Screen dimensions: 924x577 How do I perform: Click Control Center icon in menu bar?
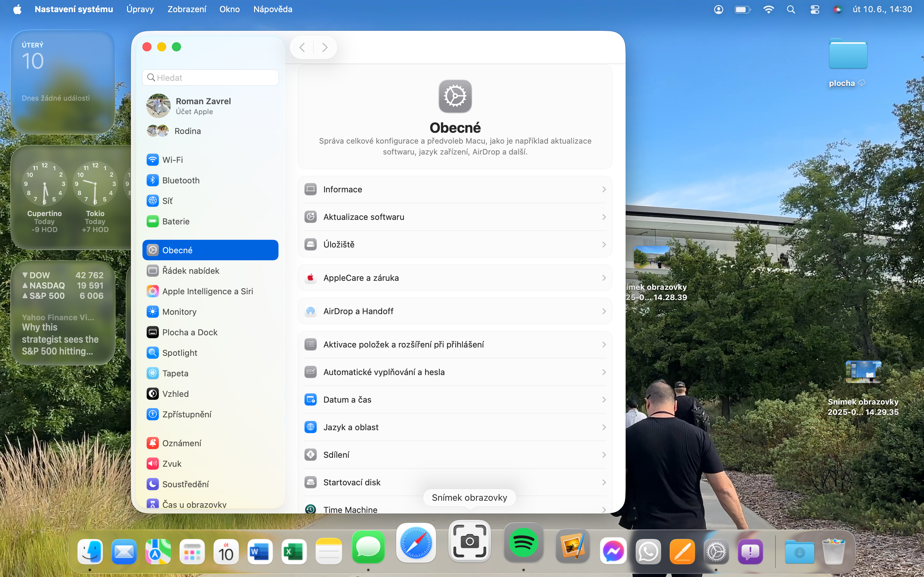tap(814, 9)
